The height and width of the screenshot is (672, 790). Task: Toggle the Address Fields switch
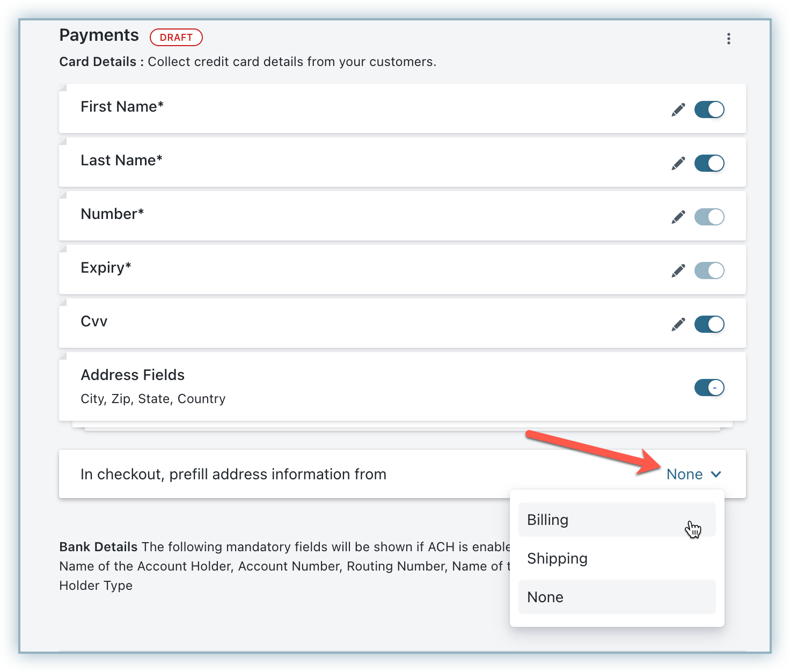(709, 388)
